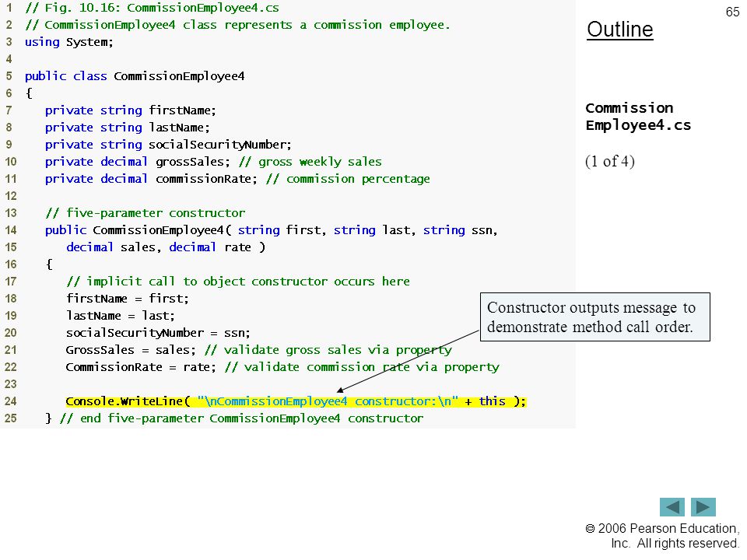Viewport: 747px width, 560px height.
Task: Click the 'private string socialSecurityNumber;' line
Action: tap(168, 145)
